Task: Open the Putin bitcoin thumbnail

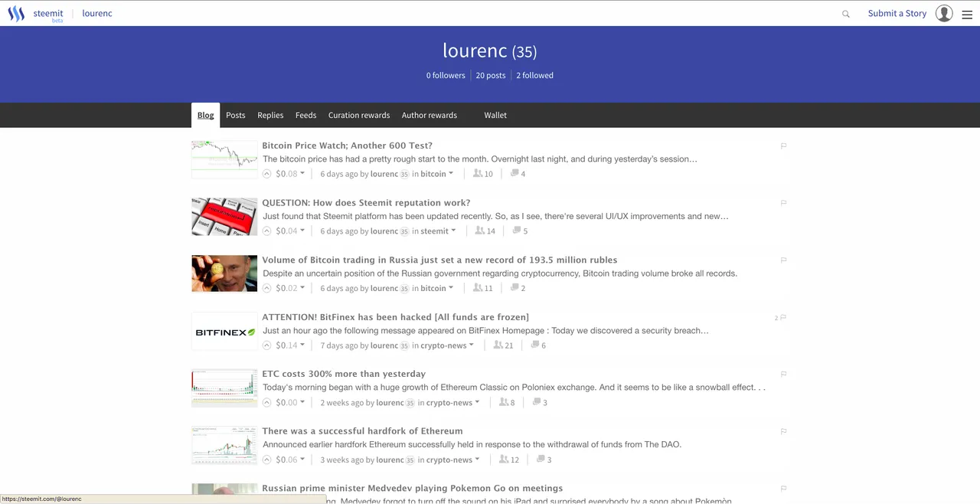Action: (x=224, y=273)
